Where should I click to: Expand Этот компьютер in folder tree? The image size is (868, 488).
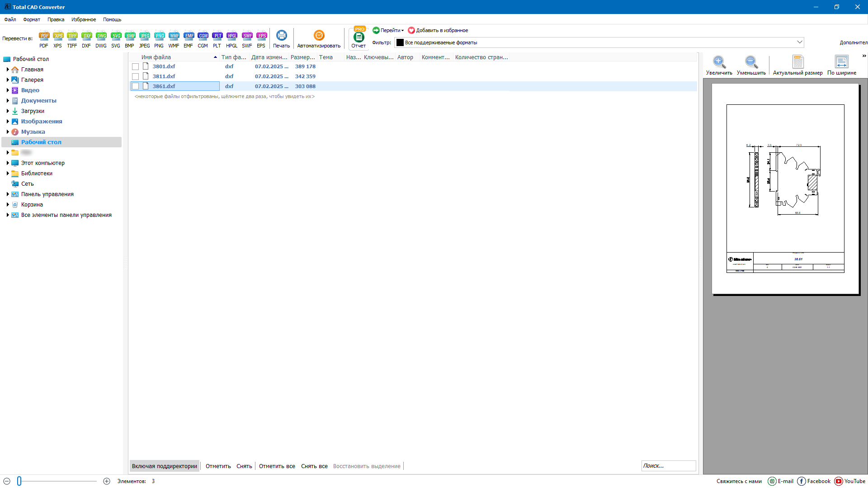point(8,163)
